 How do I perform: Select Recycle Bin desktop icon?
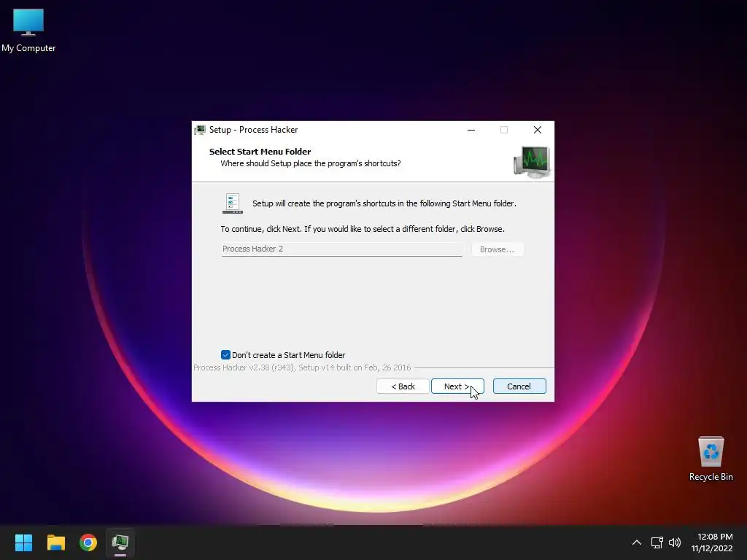pos(711,459)
